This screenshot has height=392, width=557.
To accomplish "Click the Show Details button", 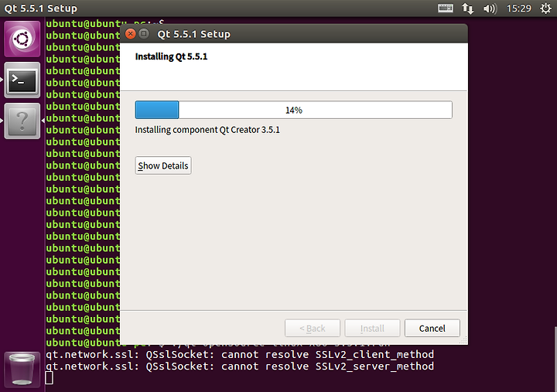I will pyautogui.click(x=163, y=165).
